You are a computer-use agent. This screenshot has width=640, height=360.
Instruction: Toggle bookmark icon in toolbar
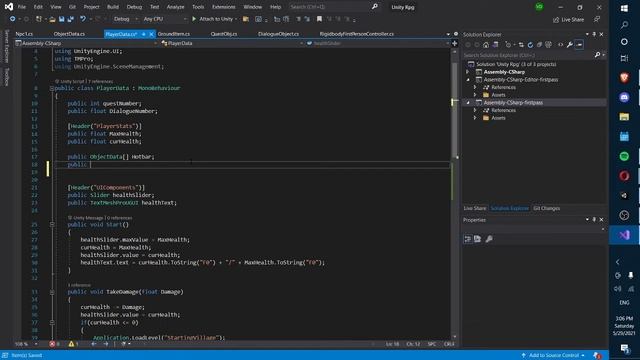pos(319,19)
